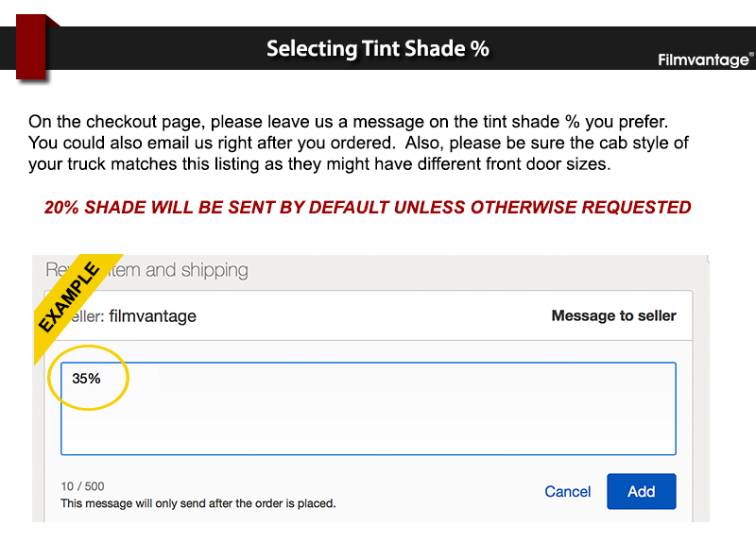756x560 pixels.
Task: Click the seller name filmvantage
Action: tap(153, 316)
